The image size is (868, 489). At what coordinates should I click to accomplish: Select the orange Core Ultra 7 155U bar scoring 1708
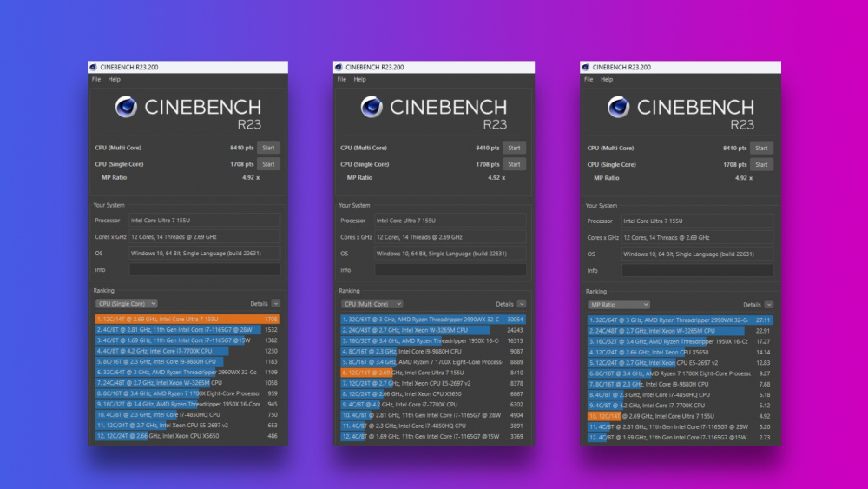point(187,319)
